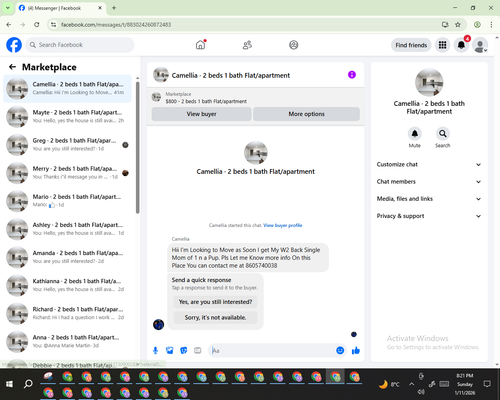Click the large Camellia profile picture in right panel
Image resolution: width=500 pixels, height=400 pixels.
[429, 83]
